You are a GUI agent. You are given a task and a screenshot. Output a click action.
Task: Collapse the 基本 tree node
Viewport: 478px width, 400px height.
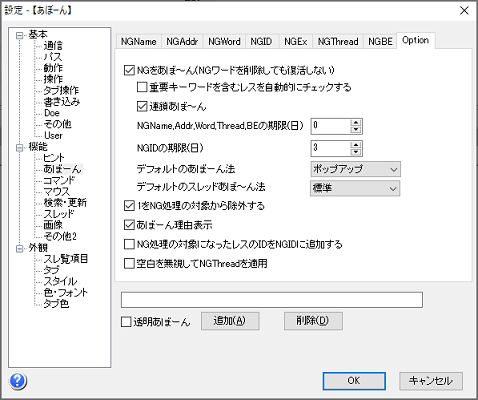20,35
